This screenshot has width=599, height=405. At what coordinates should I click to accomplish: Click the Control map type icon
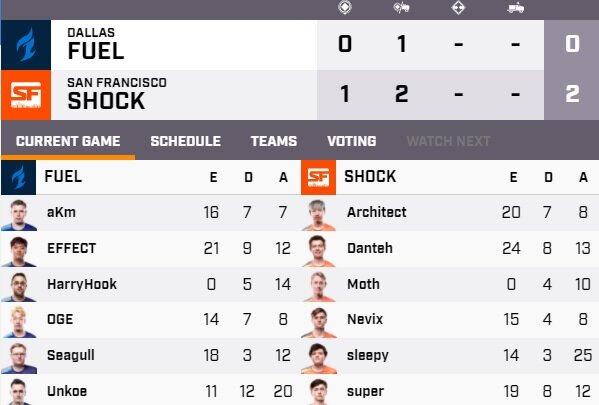tap(345, 7)
